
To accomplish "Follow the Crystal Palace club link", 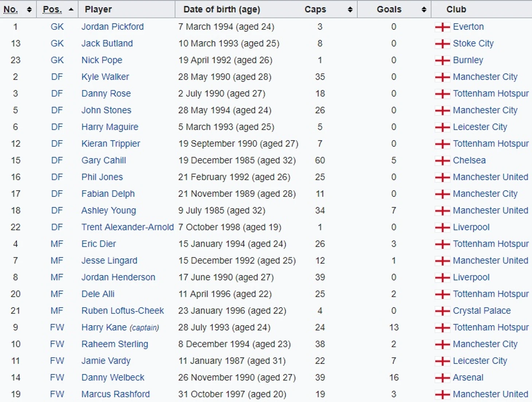I will click(x=482, y=310).
